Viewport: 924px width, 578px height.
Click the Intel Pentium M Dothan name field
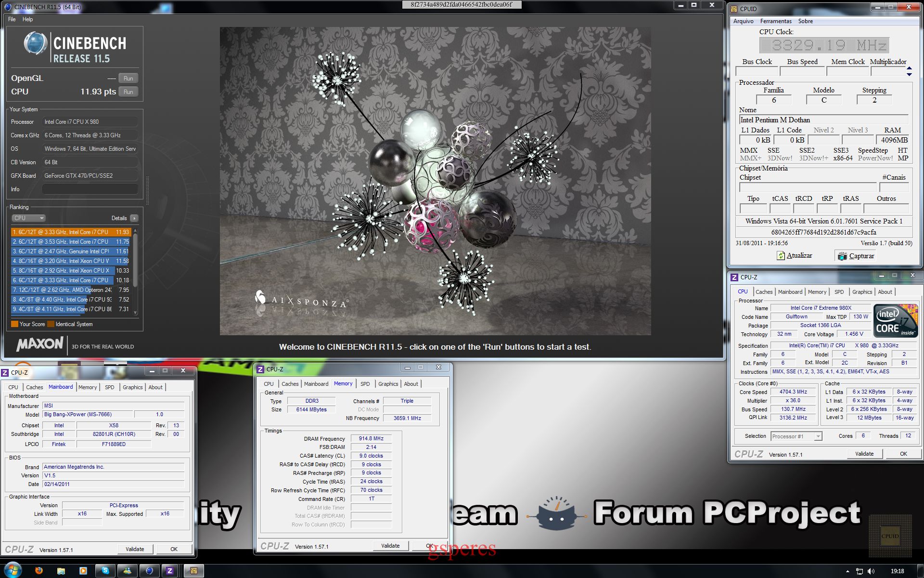824,120
